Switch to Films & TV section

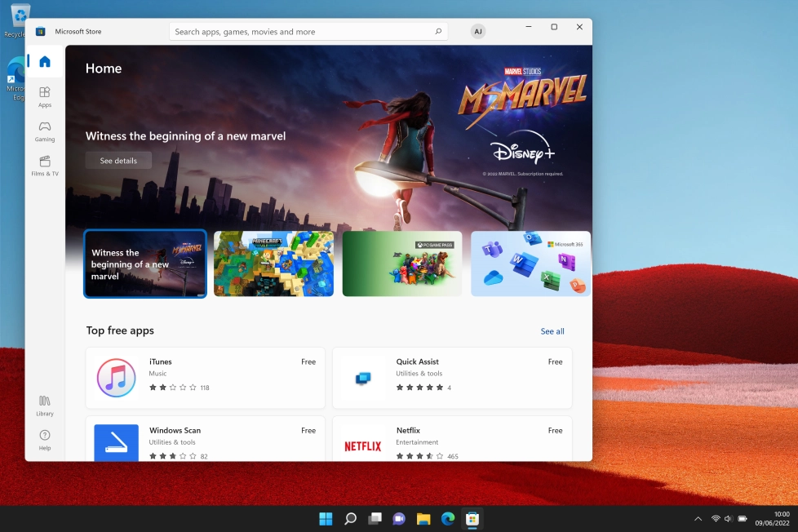pos(45,165)
